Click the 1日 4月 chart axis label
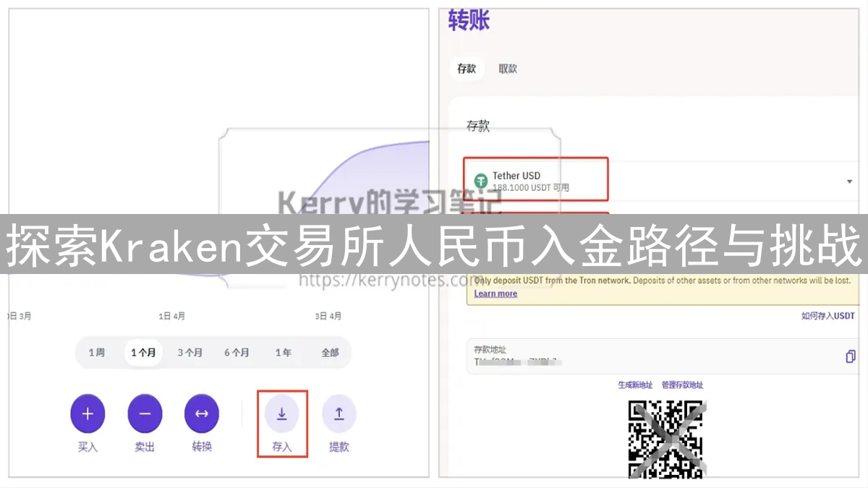868x488 pixels. point(172,316)
